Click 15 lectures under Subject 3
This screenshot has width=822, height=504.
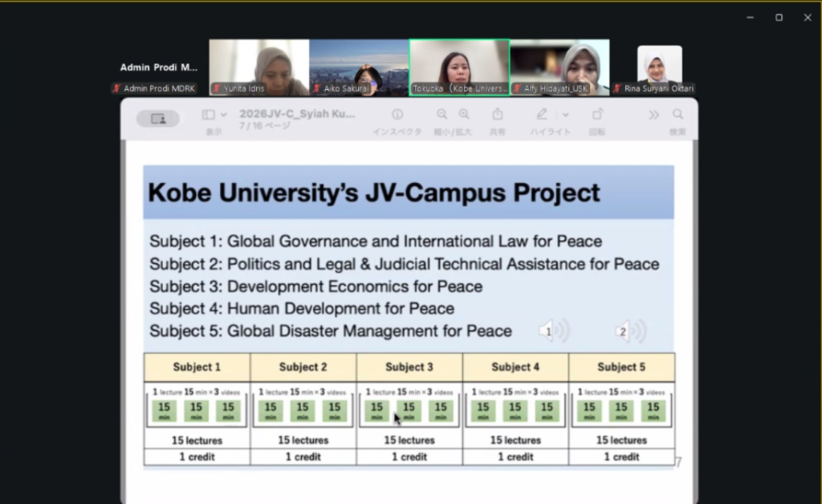tap(409, 440)
